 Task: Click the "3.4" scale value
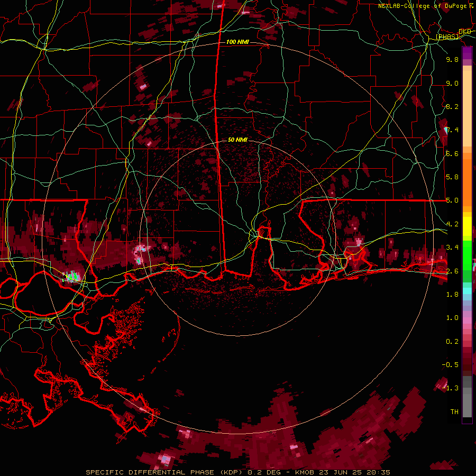click(x=452, y=247)
